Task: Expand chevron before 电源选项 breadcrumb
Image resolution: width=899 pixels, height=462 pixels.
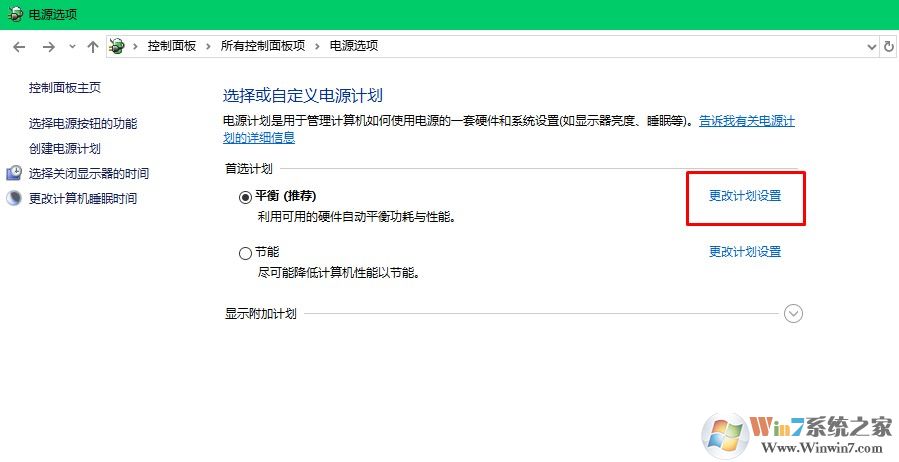Action: pos(317,46)
